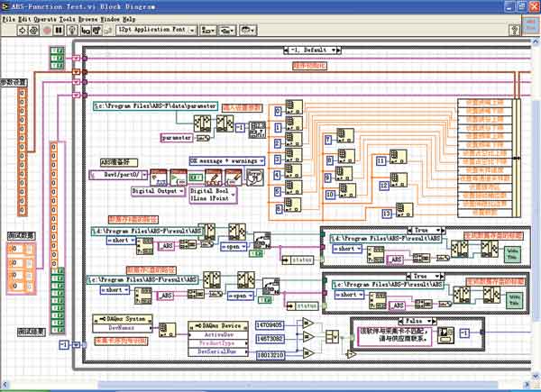Open the 12pt Application Font dropdown
The width and height of the screenshot is (541, 392).
coord(151,30)
